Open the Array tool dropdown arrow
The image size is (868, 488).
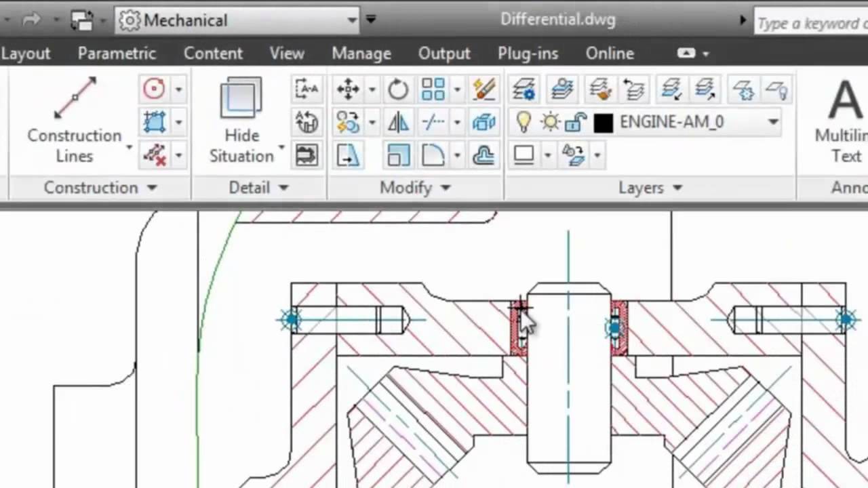pyautogui.click(x=457, y=89)
